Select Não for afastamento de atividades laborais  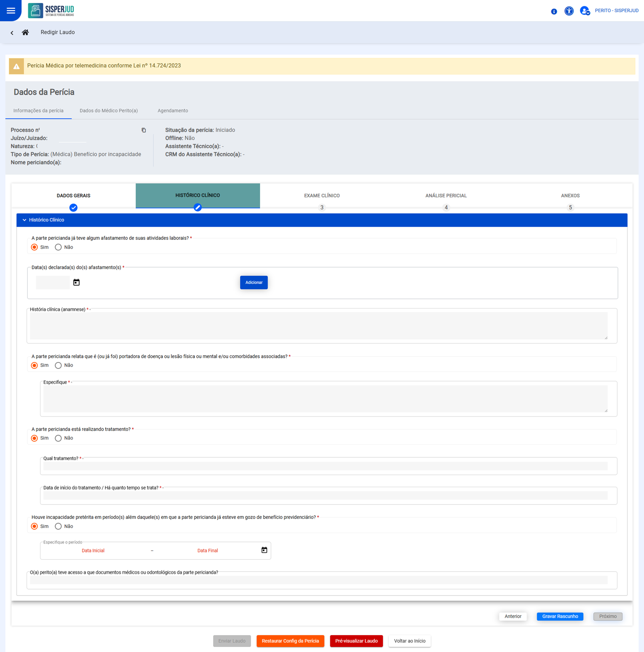pyautogui.click(x=59, y=247)
